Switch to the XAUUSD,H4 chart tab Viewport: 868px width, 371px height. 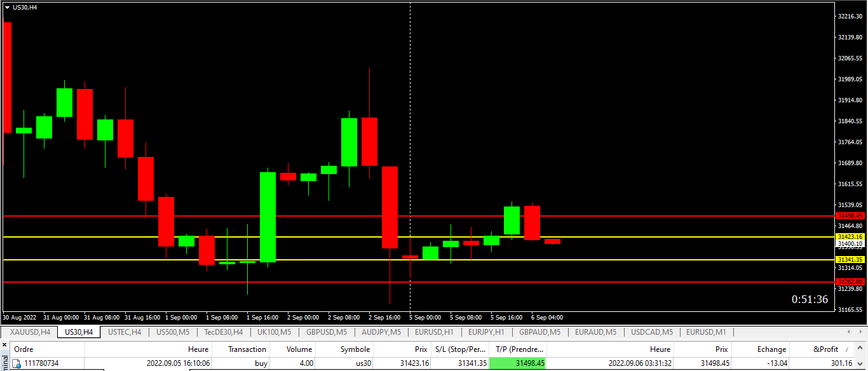(x=30, y=332)
